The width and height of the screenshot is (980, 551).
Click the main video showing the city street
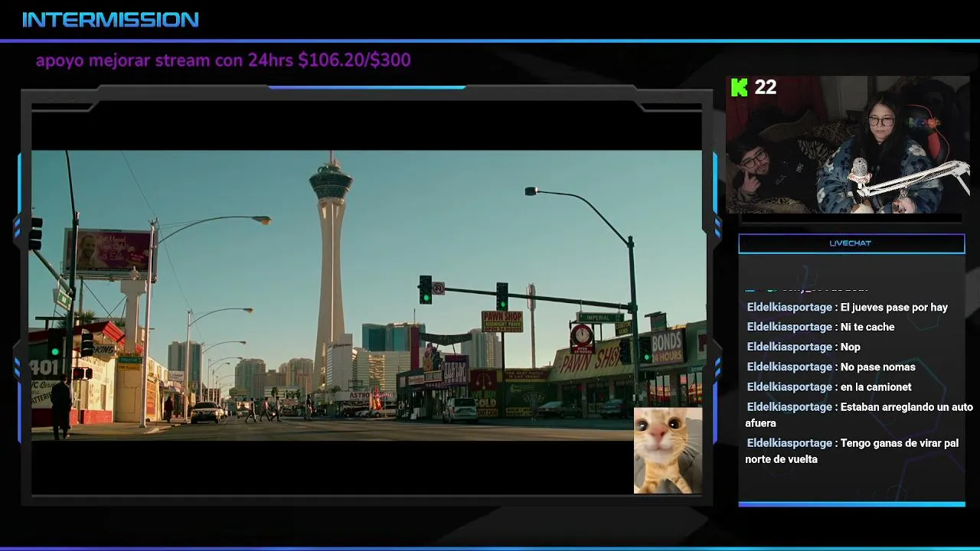tap(367, 295)
